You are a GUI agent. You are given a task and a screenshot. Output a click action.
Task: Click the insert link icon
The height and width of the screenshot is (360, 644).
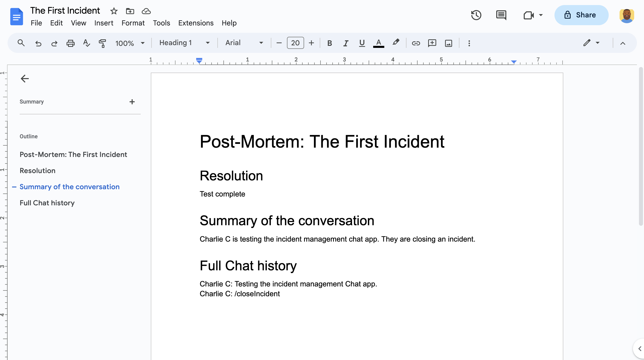click(x=415, y=43)
